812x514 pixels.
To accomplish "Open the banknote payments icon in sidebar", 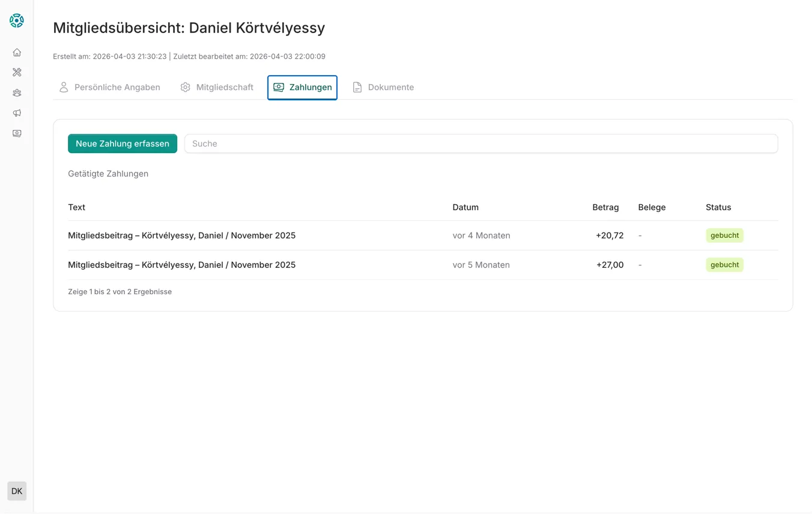I will pyautogui.click(x=17, y=133).
